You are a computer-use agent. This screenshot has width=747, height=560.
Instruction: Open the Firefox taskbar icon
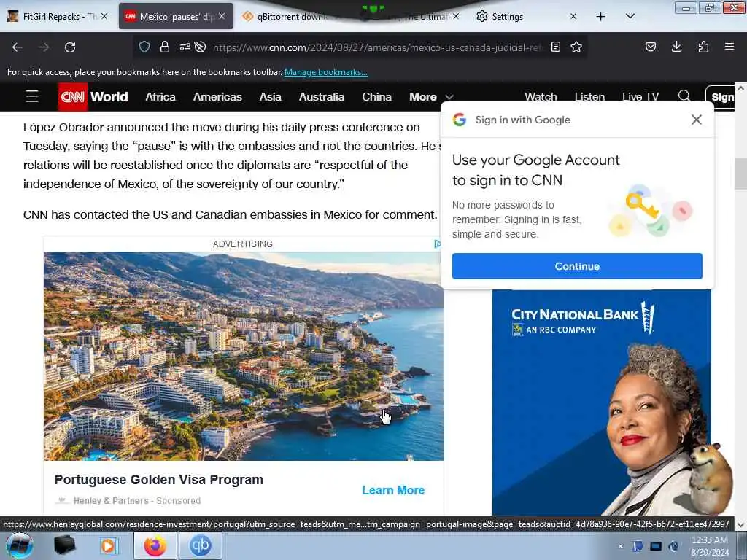[155, 545]
